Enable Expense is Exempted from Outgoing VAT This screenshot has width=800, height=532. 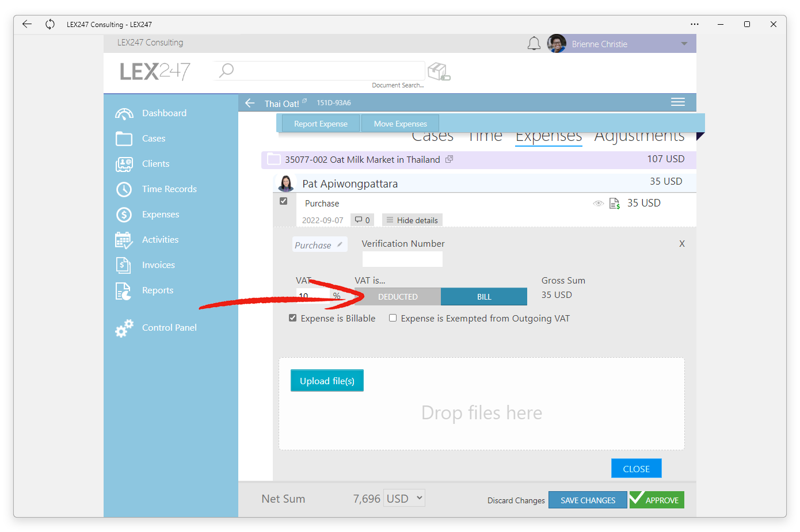(393, 318)
